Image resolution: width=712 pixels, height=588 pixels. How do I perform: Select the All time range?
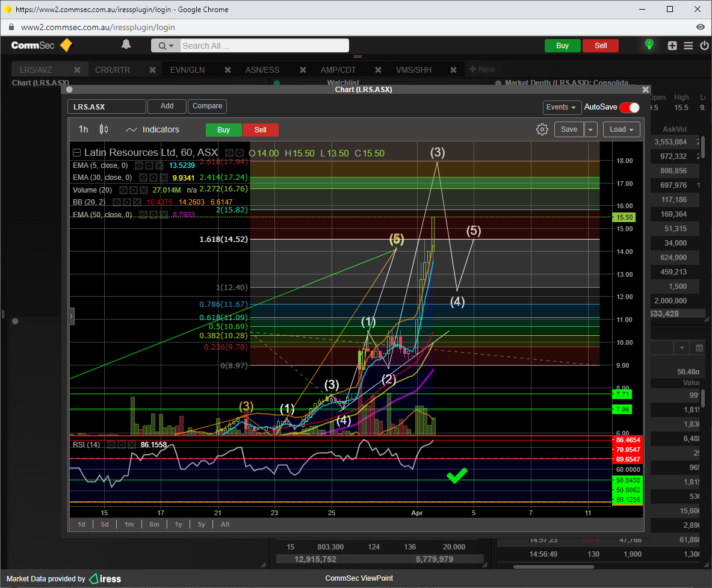coord(225,524)
